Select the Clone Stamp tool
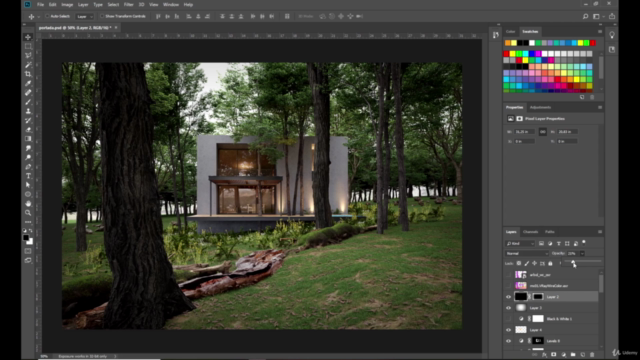 click(x=28, y=111)
